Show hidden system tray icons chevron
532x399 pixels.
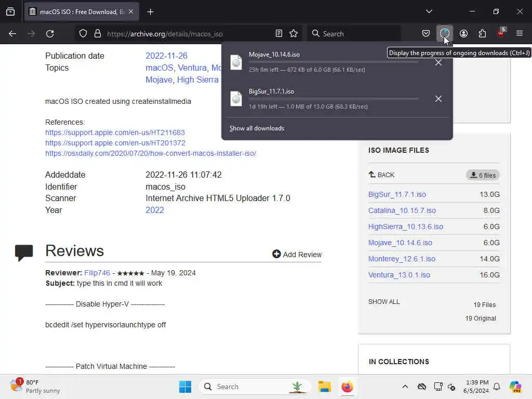[x=405, y=387]
